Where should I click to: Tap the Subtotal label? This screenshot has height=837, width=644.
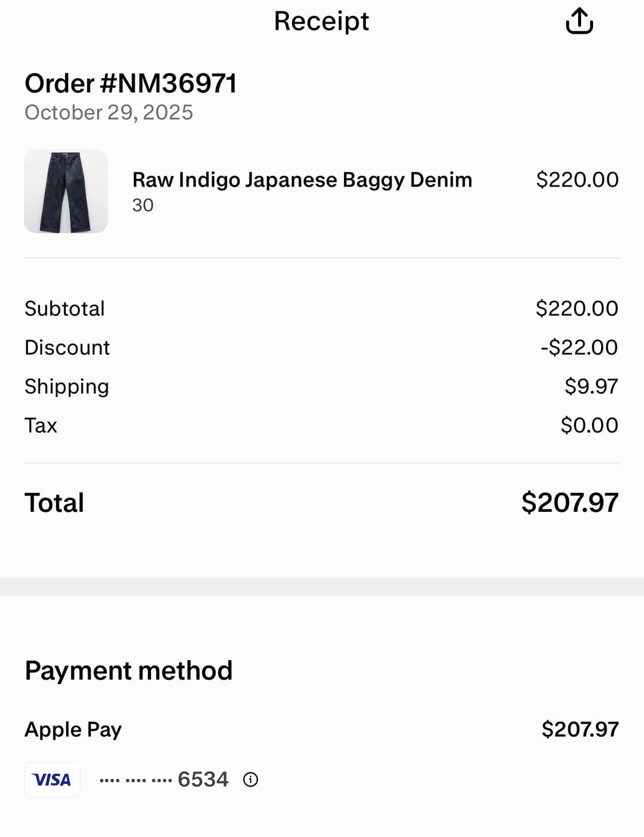pos(65,309)
